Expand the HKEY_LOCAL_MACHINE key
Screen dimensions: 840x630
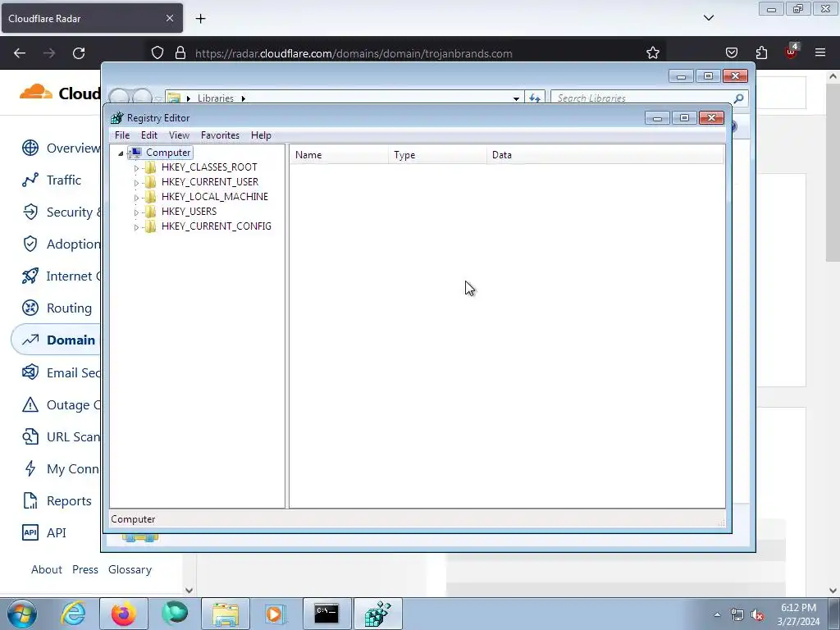136,198
